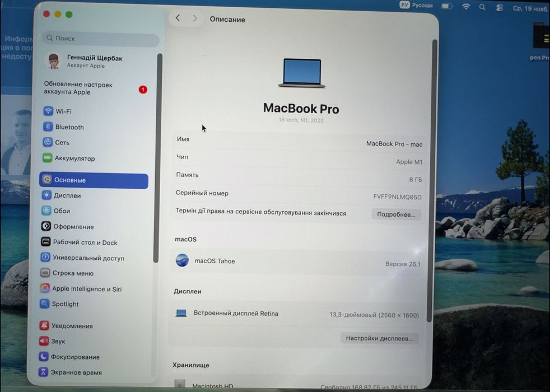Click the Серийный номер label
The height and width of the screenshot is (392, 550).
(202, 193)
